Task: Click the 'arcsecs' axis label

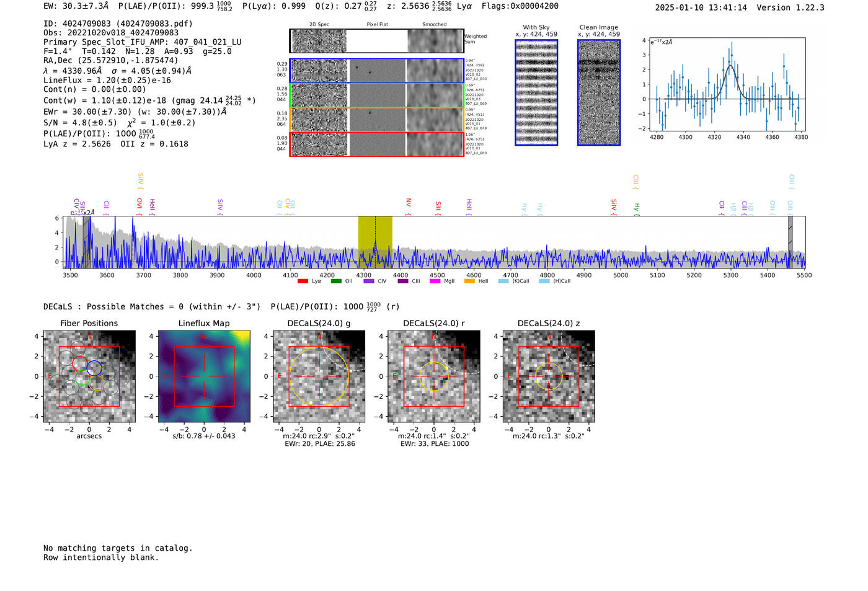Action: [89, 436]
